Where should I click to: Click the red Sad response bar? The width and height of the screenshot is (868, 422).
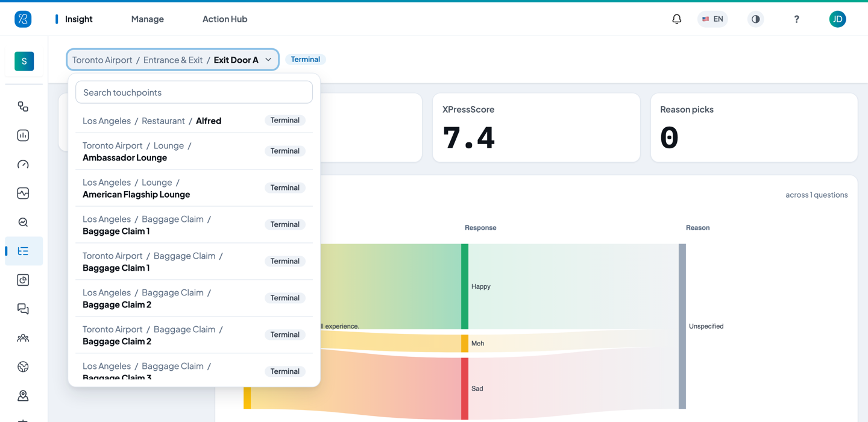tap(465, 389)
